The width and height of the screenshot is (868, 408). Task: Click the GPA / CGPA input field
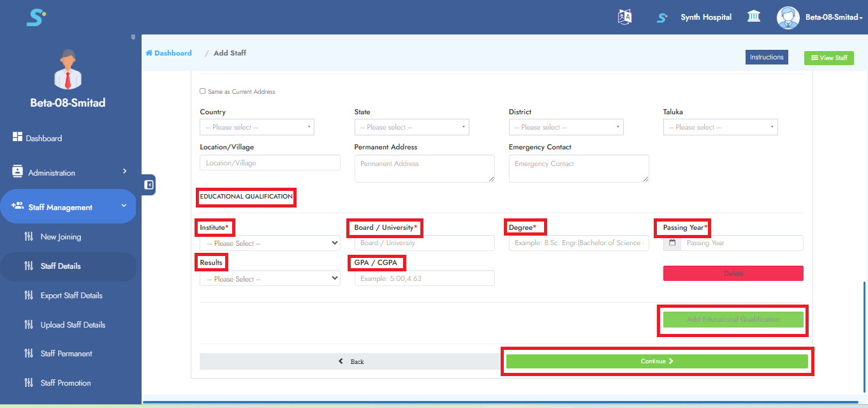pos(424,278)
